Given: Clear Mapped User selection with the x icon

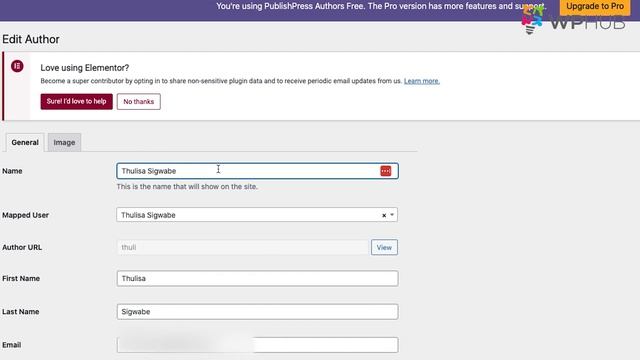Looking at the screenshot, I should coord(384,215).
